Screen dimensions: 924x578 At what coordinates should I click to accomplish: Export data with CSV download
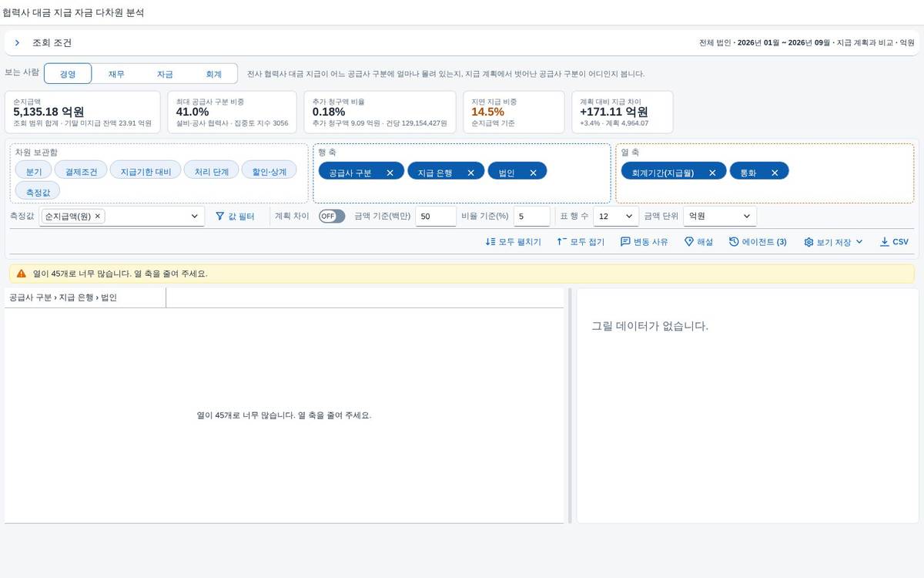(x=894, y=242)
